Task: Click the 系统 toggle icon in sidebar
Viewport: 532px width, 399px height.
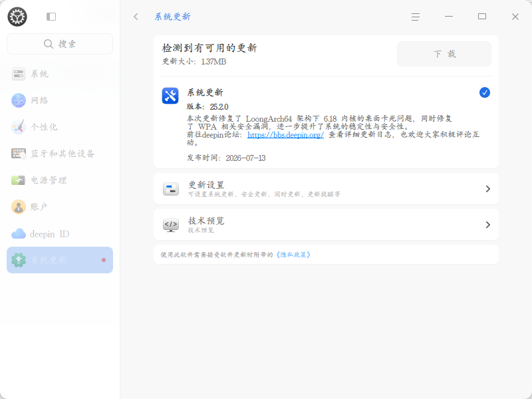Action: [19, 74]
